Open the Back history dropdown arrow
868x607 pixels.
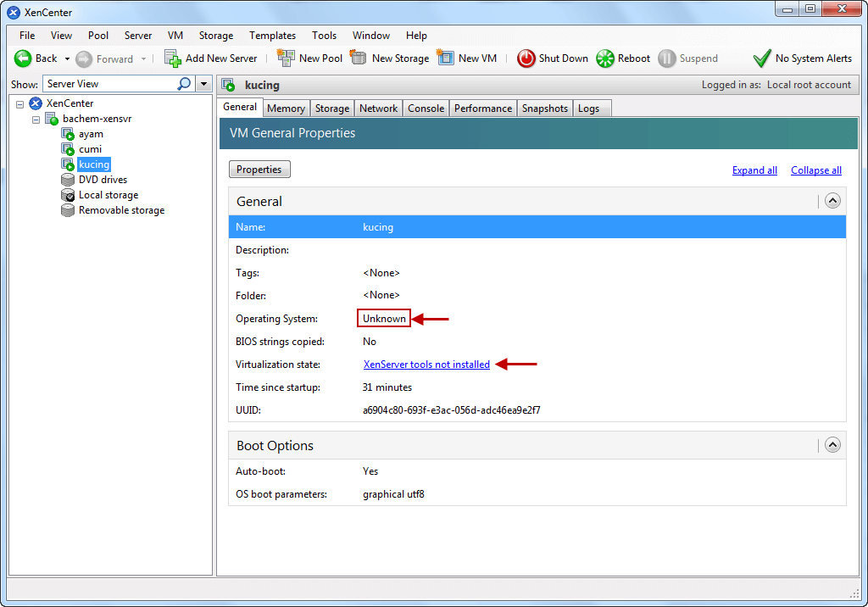(67, 58)
